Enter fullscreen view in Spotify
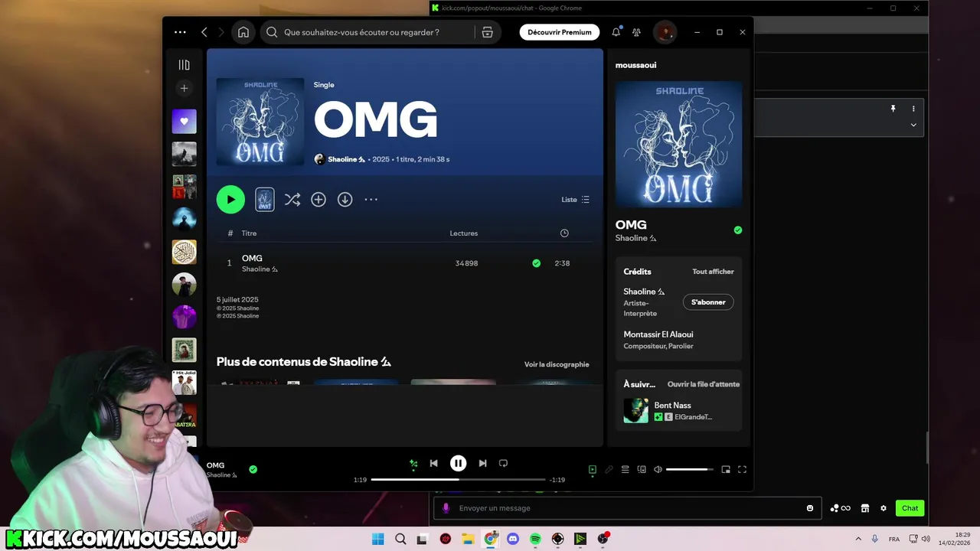Image resolution: width=980 pixels, height=551 pixels. click(x=742, y=470)
